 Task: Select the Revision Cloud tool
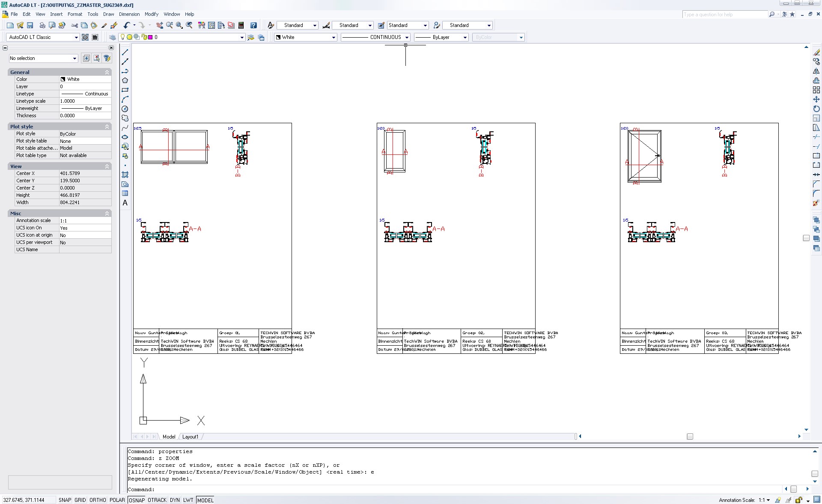click(125, 118)
